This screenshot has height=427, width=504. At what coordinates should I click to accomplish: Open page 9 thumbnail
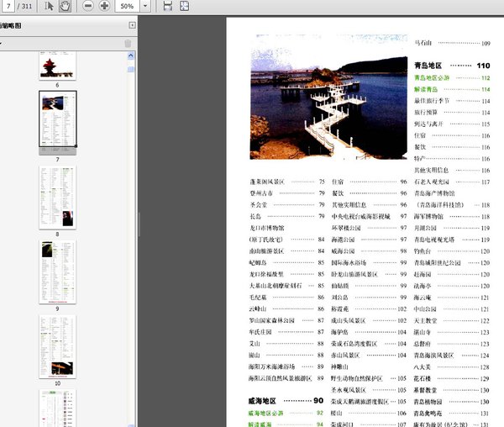pyautogui.click(x=57, y=269)
